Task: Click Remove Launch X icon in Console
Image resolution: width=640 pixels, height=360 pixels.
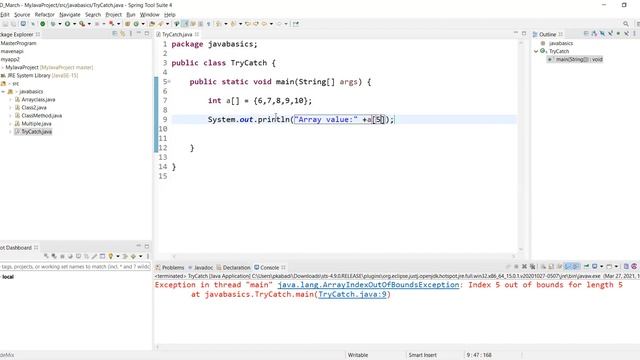Action: click(524, 267)
